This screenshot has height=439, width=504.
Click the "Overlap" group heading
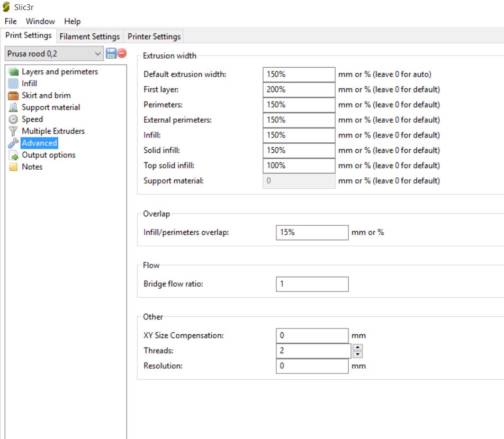coord(156,214)
